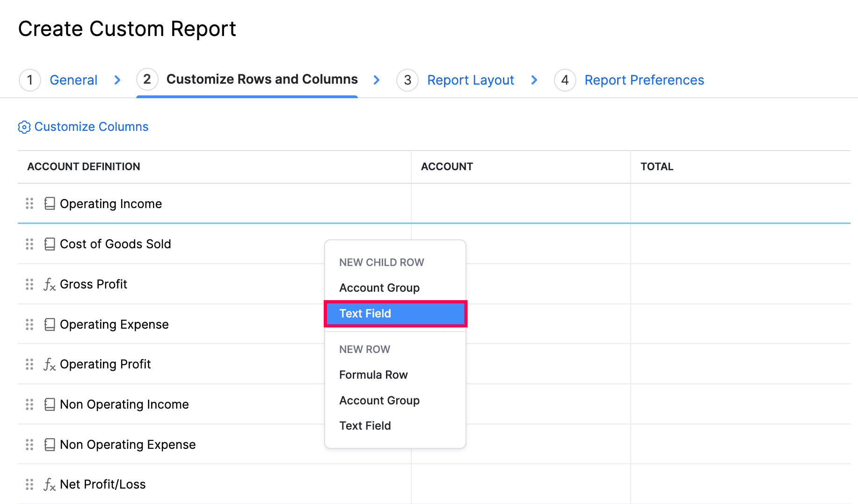Viewport: 858px width, 504px height.
Task: Click the Operating Expense account book icon
Action: click(x=50, y=324)
